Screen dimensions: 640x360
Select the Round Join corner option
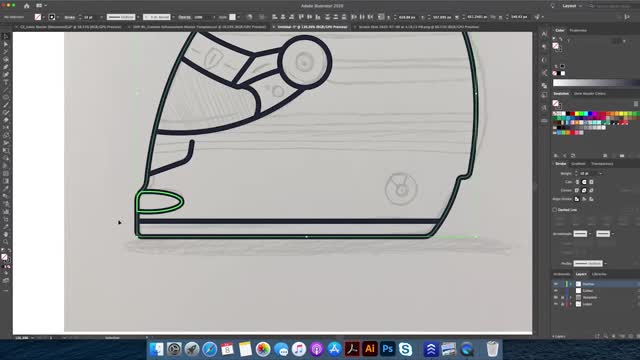584,190
